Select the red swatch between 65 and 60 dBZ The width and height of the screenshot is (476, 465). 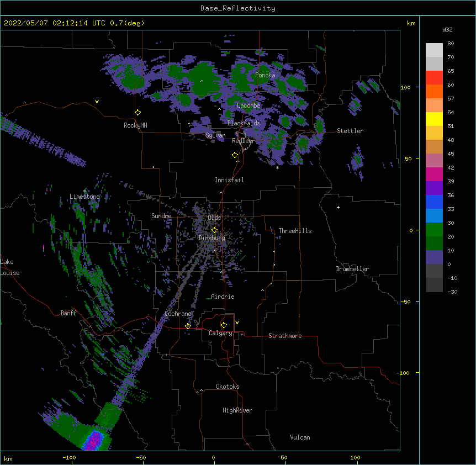click(434, 78)
